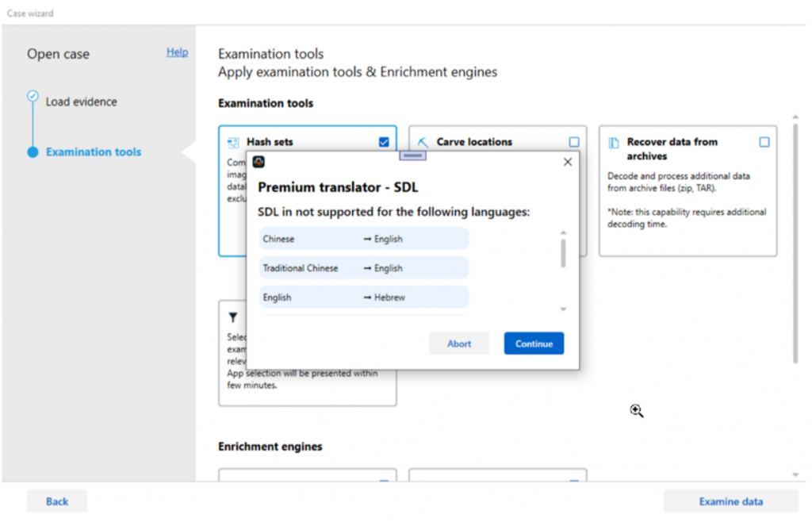Click the Carve locations pickaxe icon
This screenshot has width=812, height=522.
click(x=423, y=143)
